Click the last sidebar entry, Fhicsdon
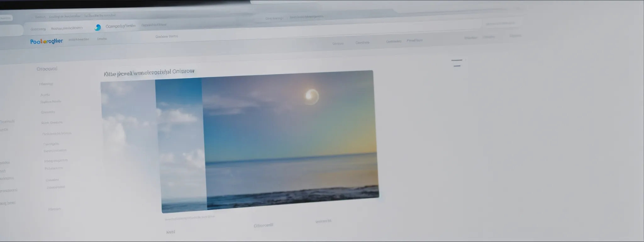Viewport: 644px width, 242px height. (54, 209)
